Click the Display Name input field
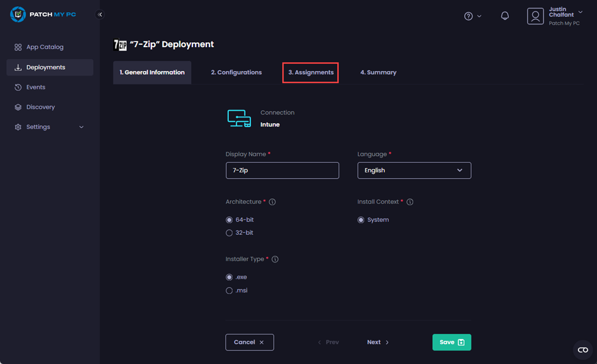 (x=282, y=170)
